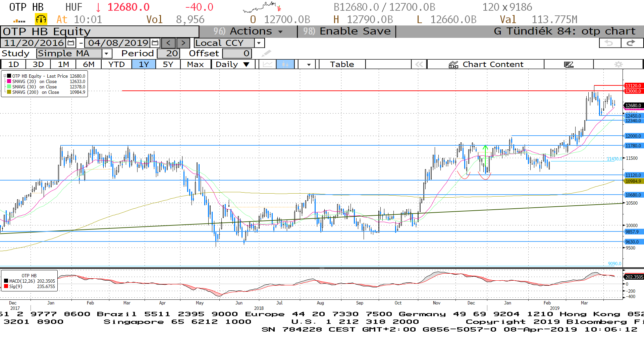Open chart settings gear icon

point(619,64)
